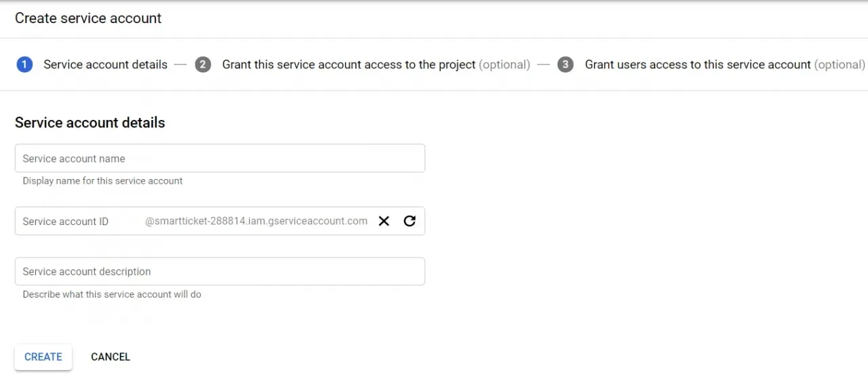Click the '@smartticket-288814.iam.gserviceaccount.com' suffix text
The width and height of the screenshot is (868, 381).
click(x=256, y=221)
